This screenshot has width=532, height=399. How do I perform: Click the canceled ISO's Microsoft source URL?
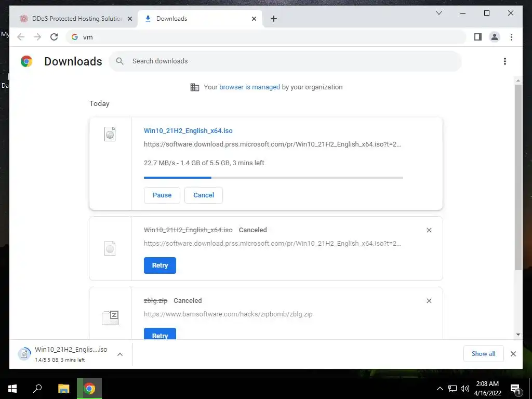point(272,244)
